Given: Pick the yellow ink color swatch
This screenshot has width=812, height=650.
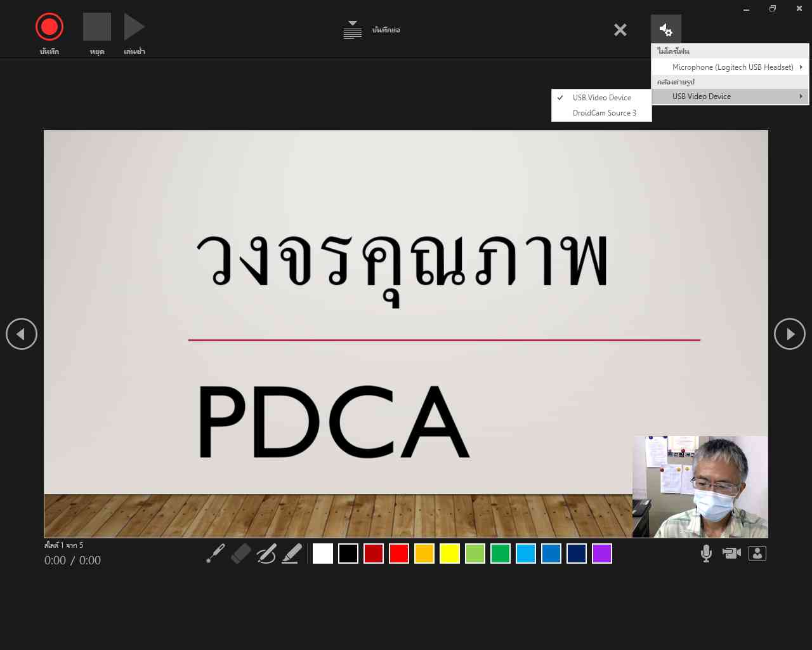Looking at the screenshot, I should click(x=450, y=554).
